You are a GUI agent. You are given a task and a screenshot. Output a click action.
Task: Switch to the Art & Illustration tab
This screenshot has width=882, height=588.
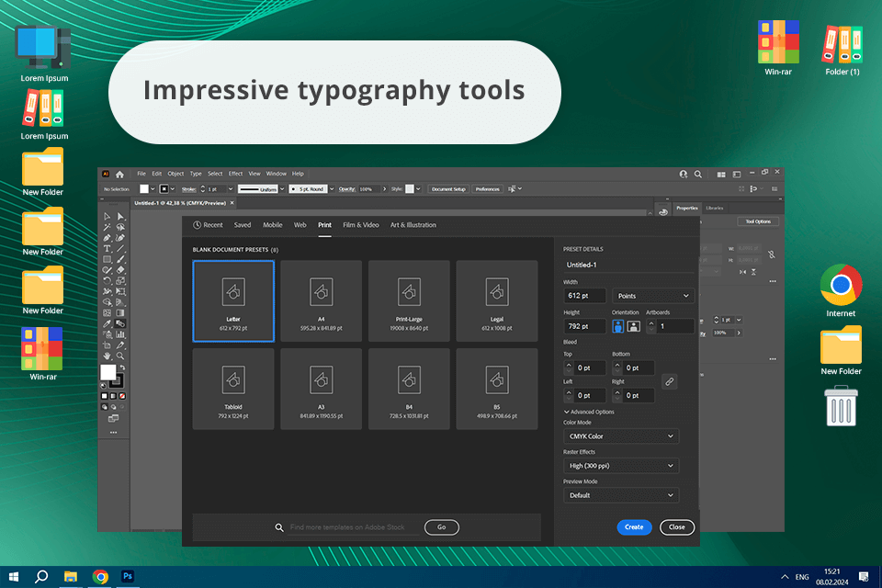pos(413,225)
